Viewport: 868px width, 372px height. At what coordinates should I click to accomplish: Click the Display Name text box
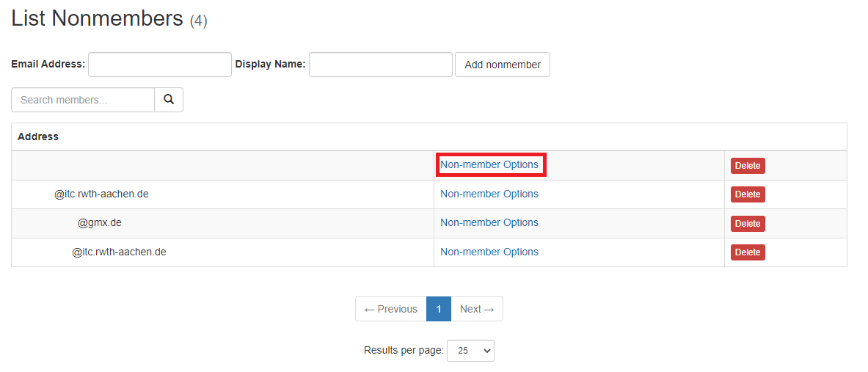coord(380,65)
